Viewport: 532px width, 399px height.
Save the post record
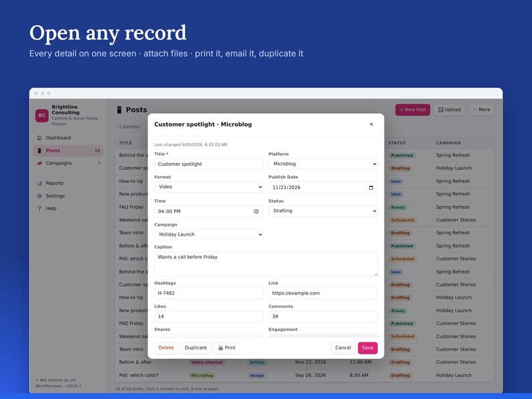pyautogui.click(x=367, y=348)
